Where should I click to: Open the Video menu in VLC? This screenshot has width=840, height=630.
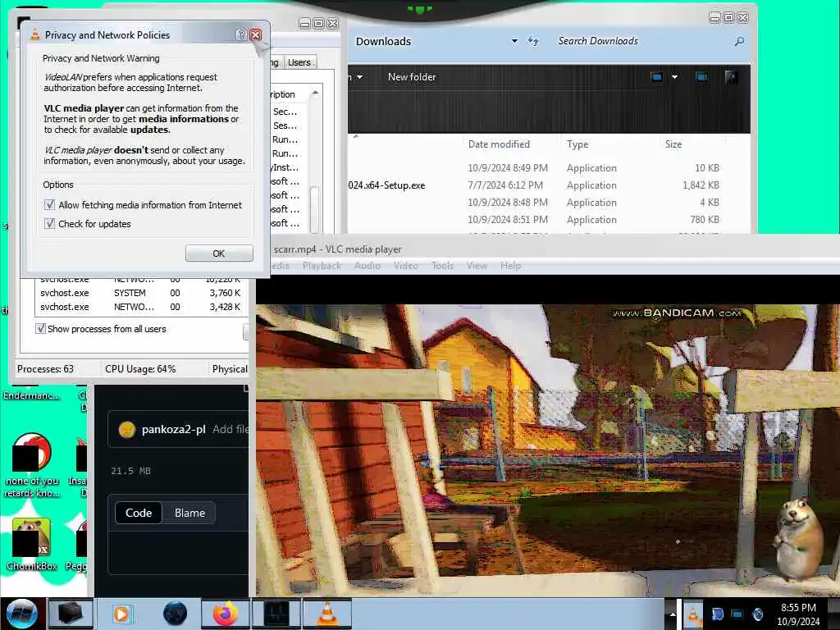tap(405, 266)
